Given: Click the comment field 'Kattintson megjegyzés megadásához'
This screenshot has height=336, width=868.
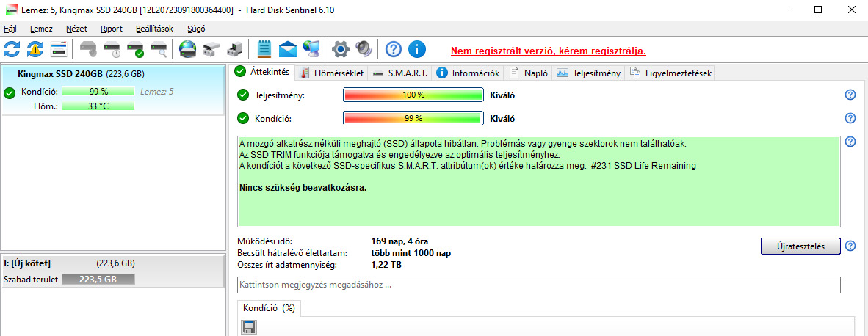Looking at the screenshot, I should tap(538, 285).
